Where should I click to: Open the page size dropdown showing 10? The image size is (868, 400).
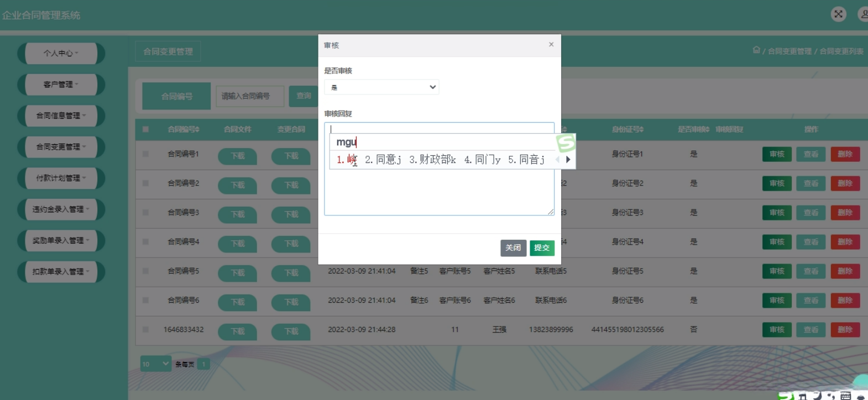click(155, 364)
